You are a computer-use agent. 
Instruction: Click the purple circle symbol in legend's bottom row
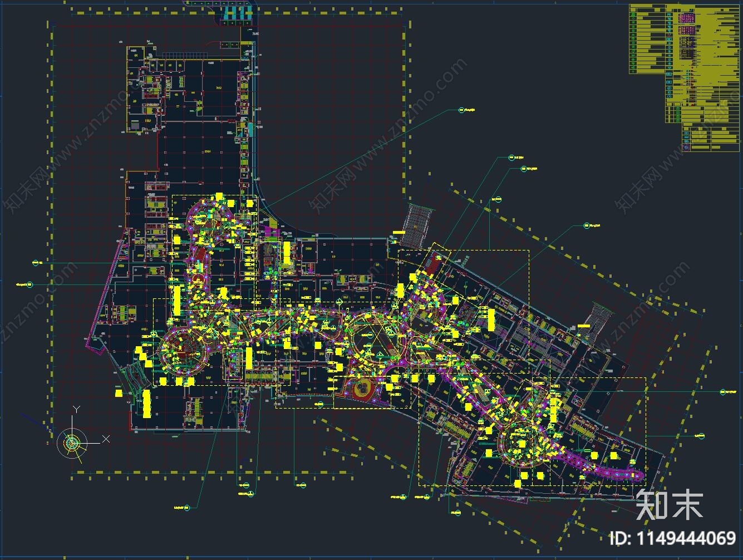[x=686, y=148]
